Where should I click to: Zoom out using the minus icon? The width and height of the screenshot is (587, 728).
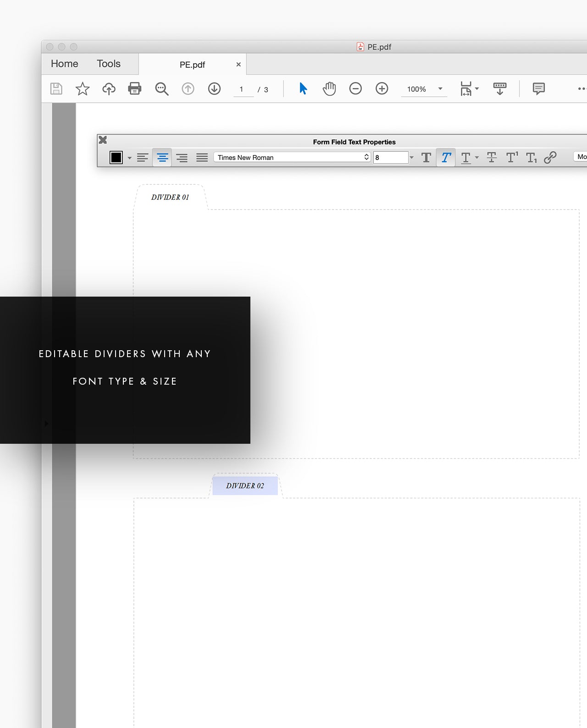click(355, 88)
